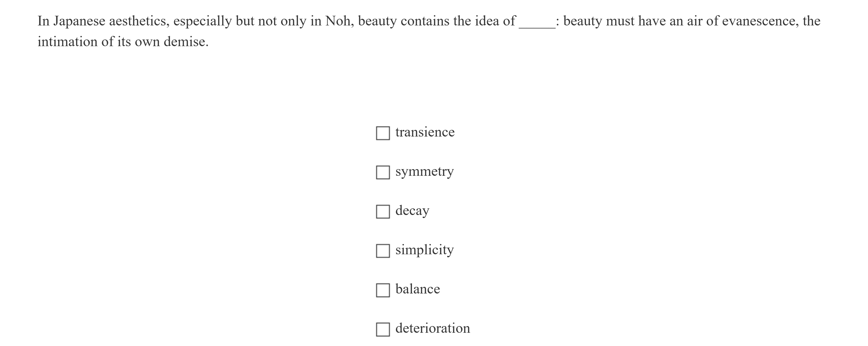Screen dimensions: 868x346
Task: Enable the simplicity checkbox
Action: 383,251
